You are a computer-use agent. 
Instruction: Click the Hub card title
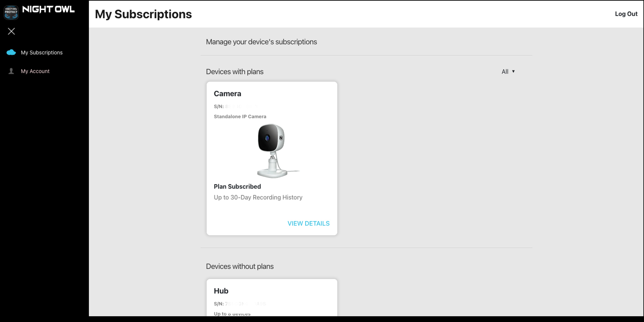coord(221,291)
